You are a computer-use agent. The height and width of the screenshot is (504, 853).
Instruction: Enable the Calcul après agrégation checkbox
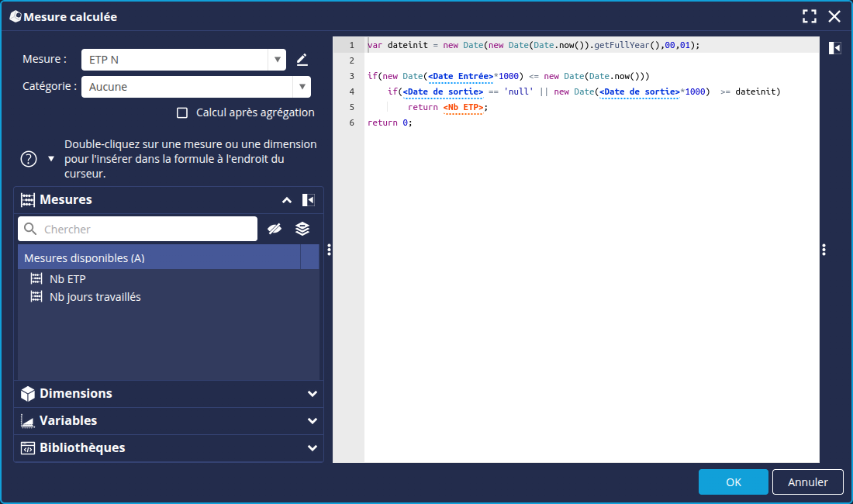tap(182, 112)
